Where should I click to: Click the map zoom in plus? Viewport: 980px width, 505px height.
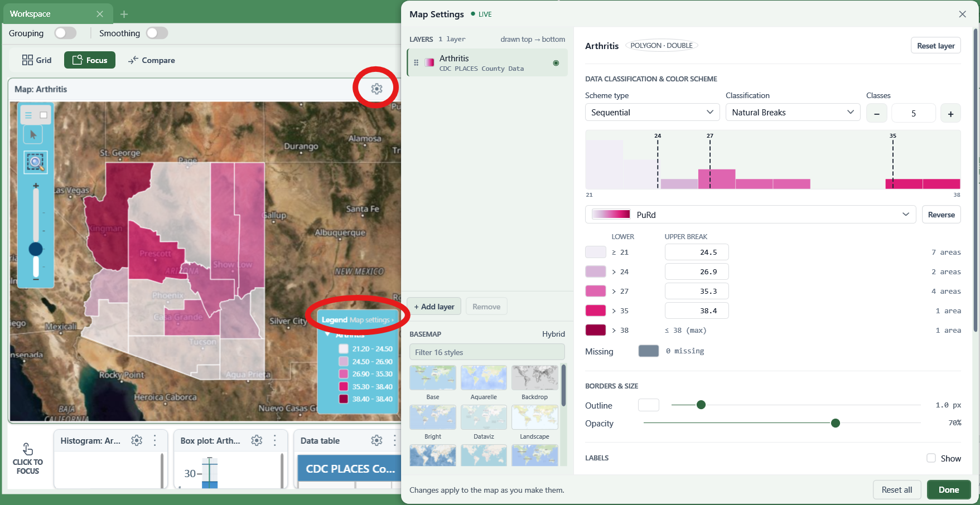point(36,186)
